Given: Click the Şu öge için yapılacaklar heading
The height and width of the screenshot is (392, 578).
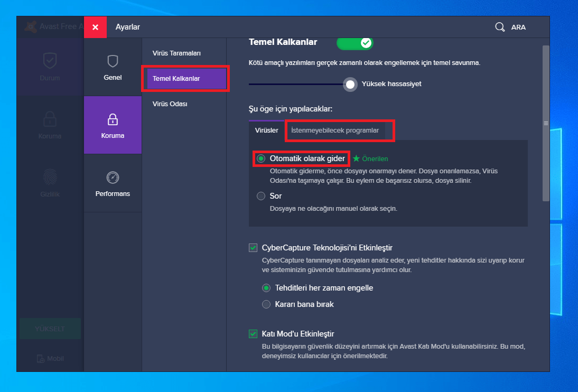Looking at the screenshot, I should [x=291, y=109].
